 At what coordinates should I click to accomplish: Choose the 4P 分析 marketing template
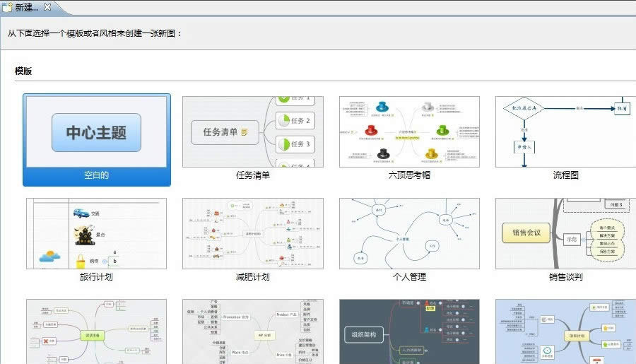[x=253, y=331]
